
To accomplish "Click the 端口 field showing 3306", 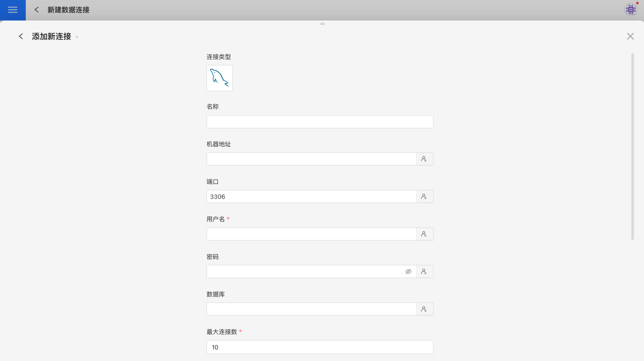I will (312, 196).
